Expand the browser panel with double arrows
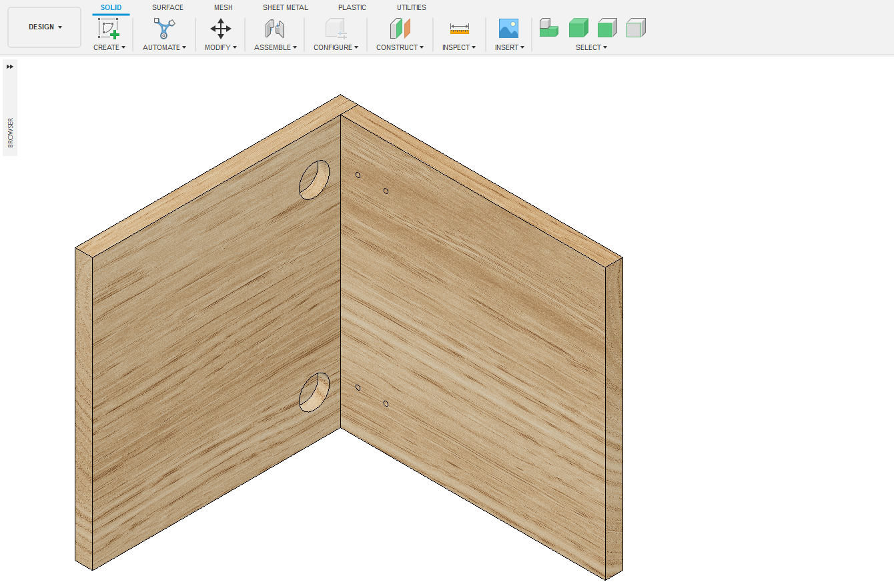 click(x=10, y=66)
